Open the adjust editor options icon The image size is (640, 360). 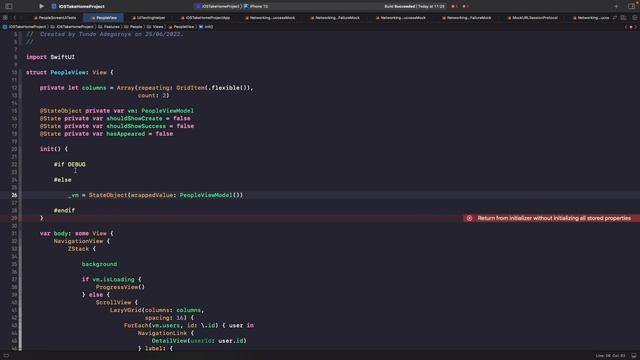(623, 18)
